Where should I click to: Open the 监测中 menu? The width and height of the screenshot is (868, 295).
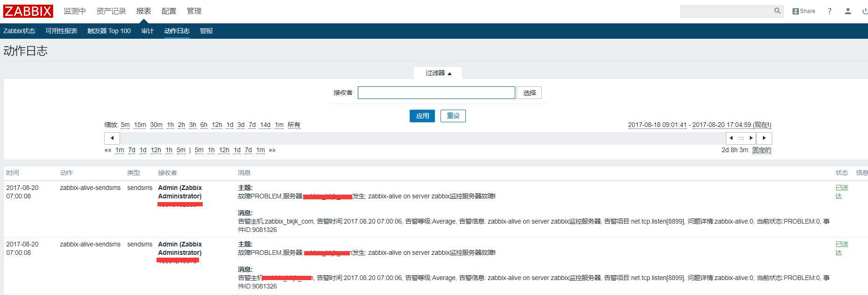point(75,11)
